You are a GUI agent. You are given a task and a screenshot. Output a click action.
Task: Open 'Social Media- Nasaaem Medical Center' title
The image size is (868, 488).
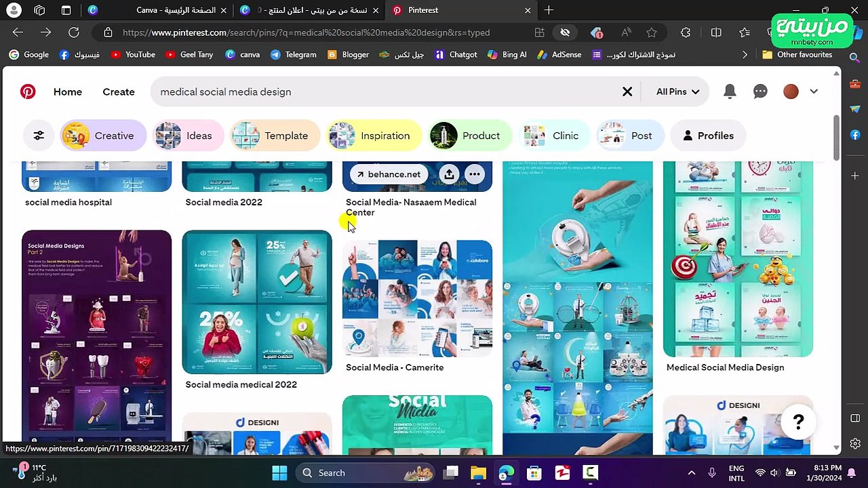[x=411, y=207]
